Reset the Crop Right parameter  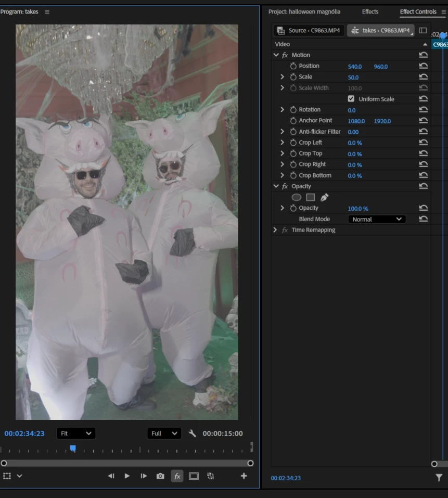pos(423,164)
